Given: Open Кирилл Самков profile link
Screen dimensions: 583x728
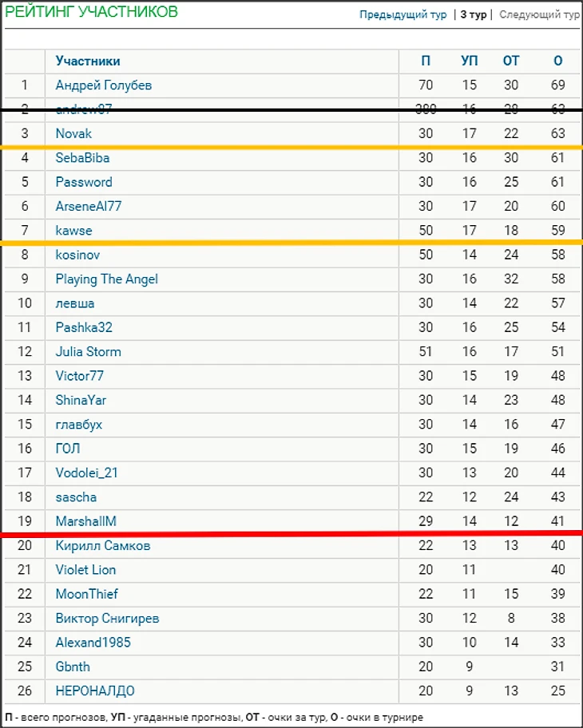Looking at the screenshot, I should [103, 545].
